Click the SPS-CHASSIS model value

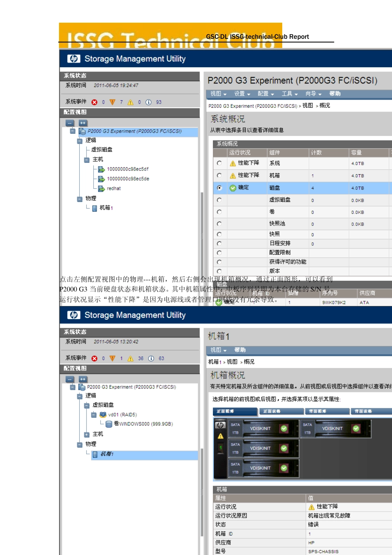pyautogui.click(x=323, y=552)
